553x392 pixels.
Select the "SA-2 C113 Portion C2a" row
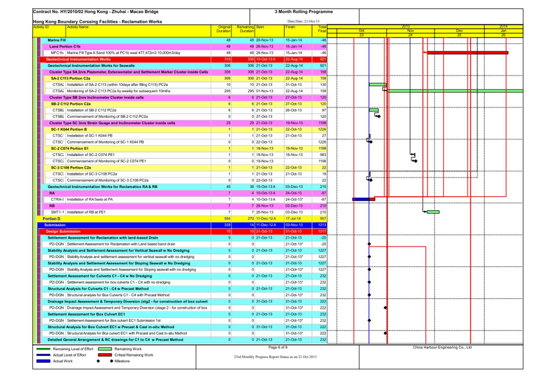click(186, 79)
